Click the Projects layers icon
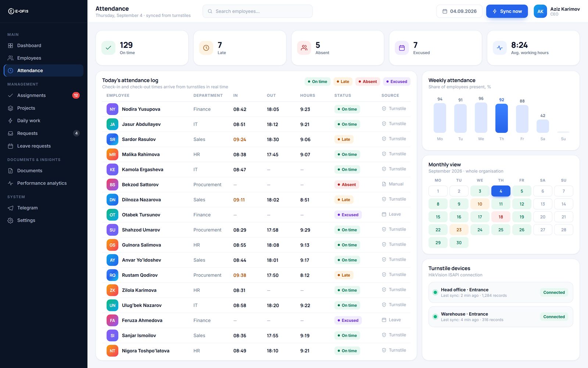 (x=10, y=108)
